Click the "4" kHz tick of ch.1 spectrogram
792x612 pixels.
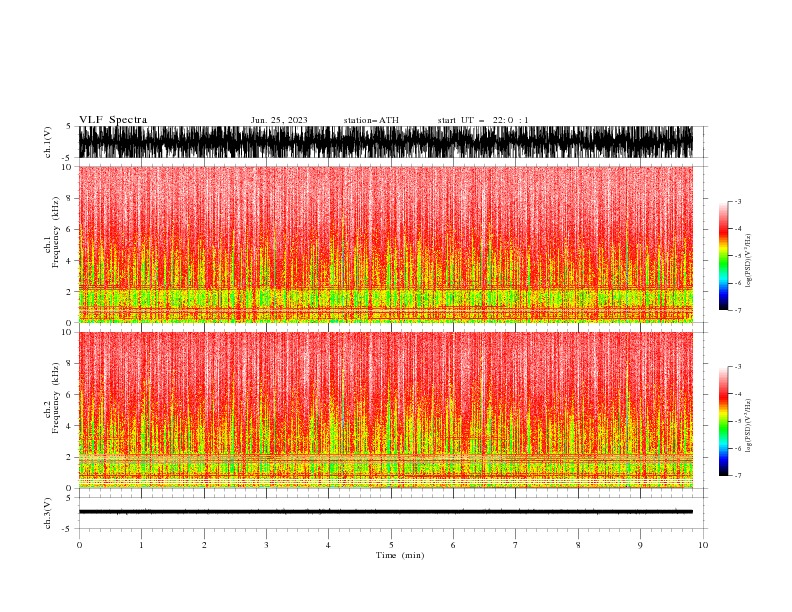click(70, 261)
